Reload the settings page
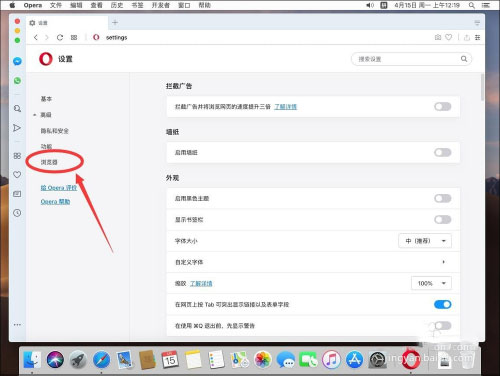Screen dimensions: 500x376 pyautogui.click(x=60, y=37)
